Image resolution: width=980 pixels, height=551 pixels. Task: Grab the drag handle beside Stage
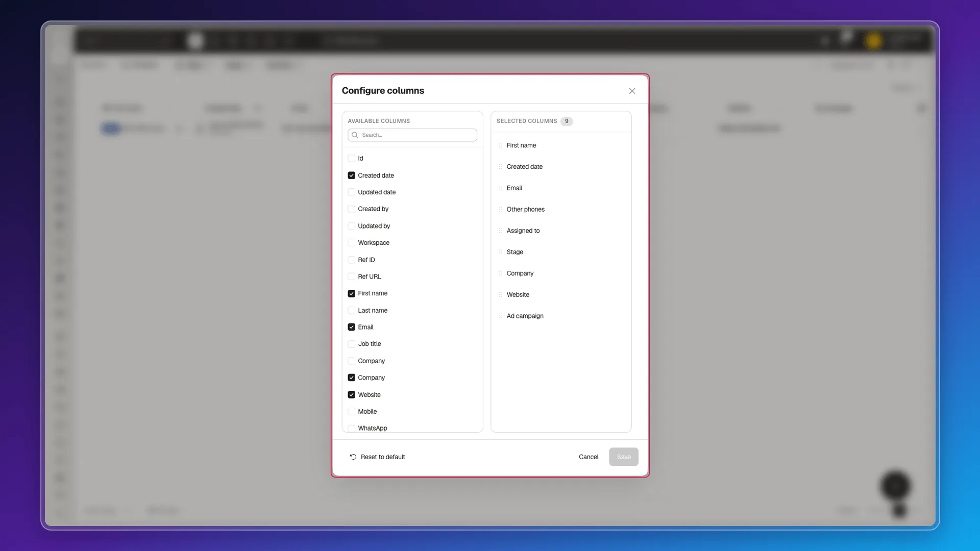500,252
